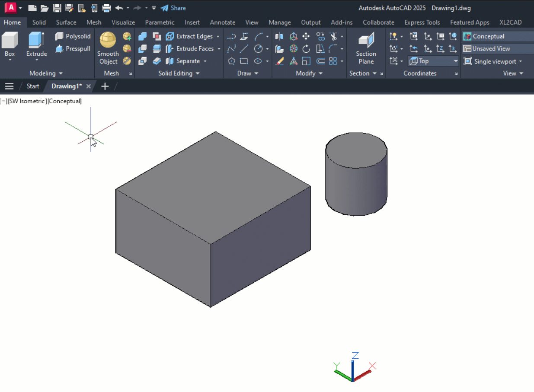Click the Extrude tool icon
Image resolution: width=534 pixels, height=392 pixels.
(36, 41)
